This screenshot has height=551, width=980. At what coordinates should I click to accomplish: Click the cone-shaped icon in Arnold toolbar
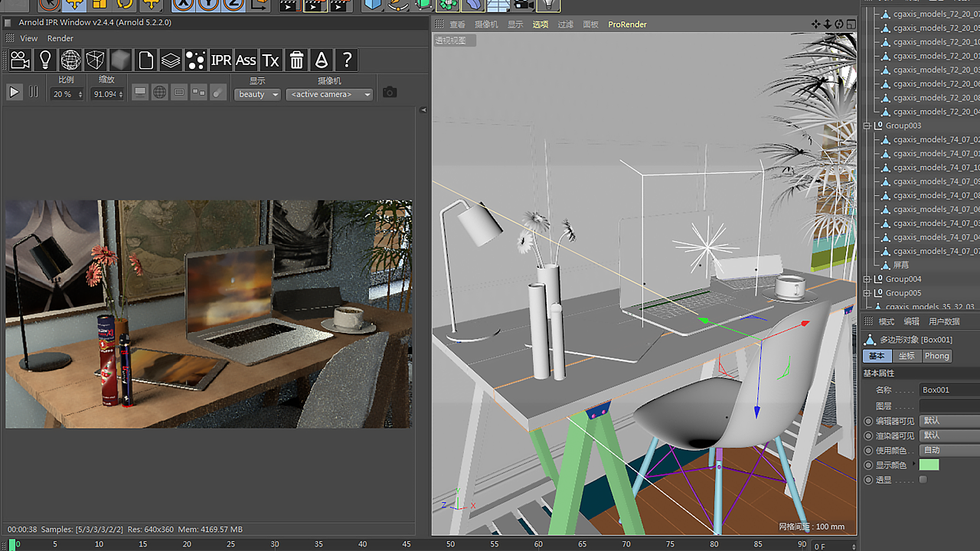pos(322,60)
